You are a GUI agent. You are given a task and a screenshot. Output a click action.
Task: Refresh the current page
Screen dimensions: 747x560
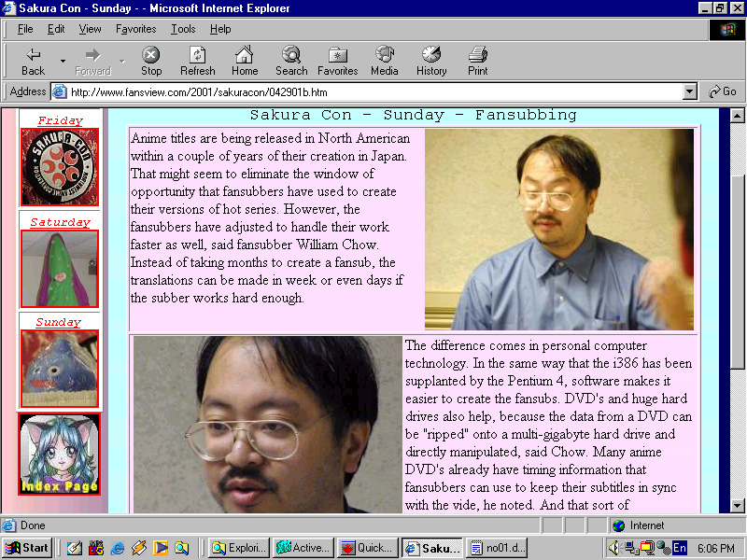coord(198,61)
